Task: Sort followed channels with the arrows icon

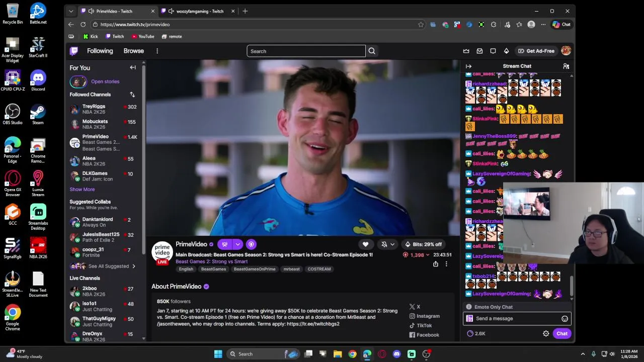Action: 132,95
